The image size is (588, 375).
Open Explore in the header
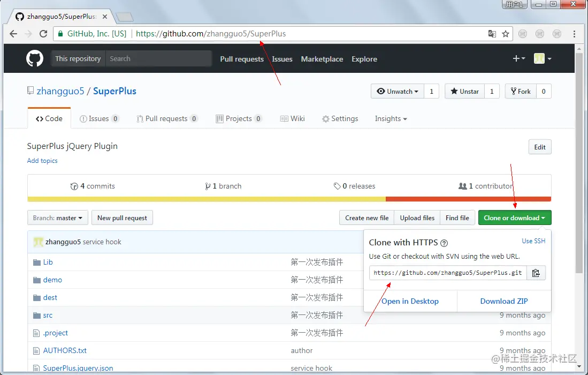pyautogui.click(x=364, y=59)
